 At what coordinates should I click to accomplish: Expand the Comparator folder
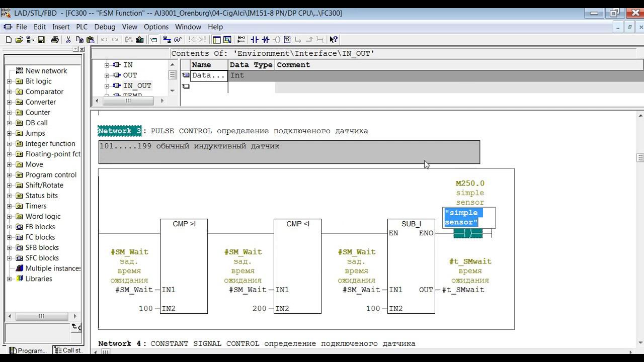pos(10,92)
